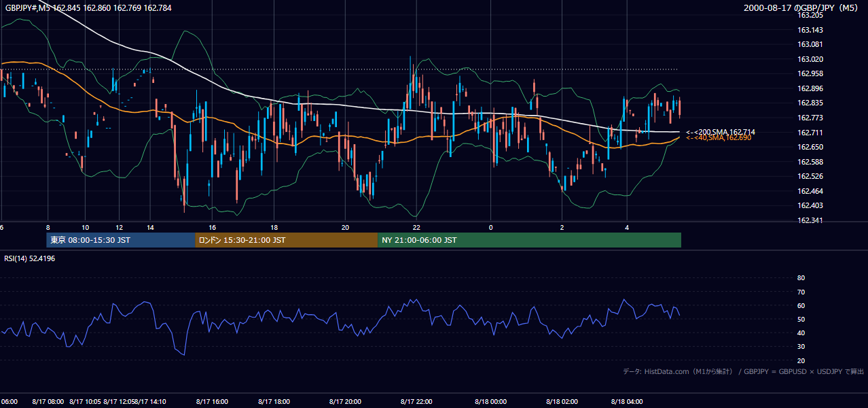The height and width of the screenshot is (408, 868).
Task: Click hour marker 20 under price chart
Action: (x=345, y=227)
